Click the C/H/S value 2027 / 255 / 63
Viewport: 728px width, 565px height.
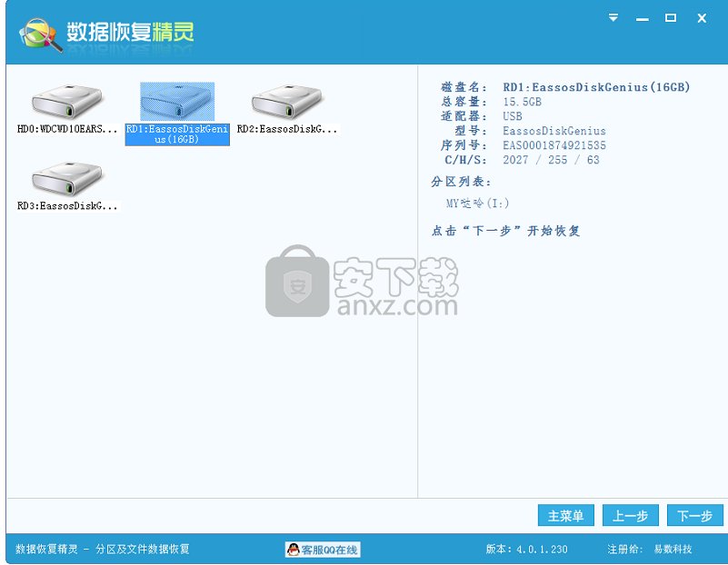[x=551, y=160]
